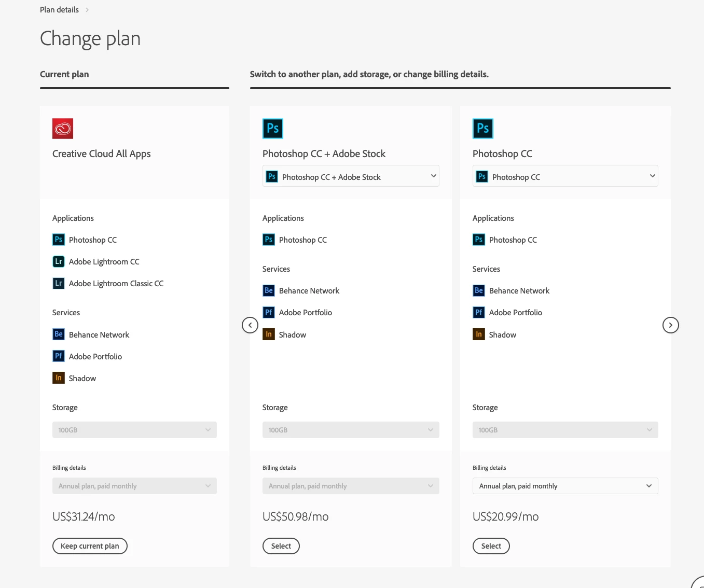
Task: Click the large Ps icon on Photoshop CC + Adobe Stock card
Action: click(x=273, y=129)
